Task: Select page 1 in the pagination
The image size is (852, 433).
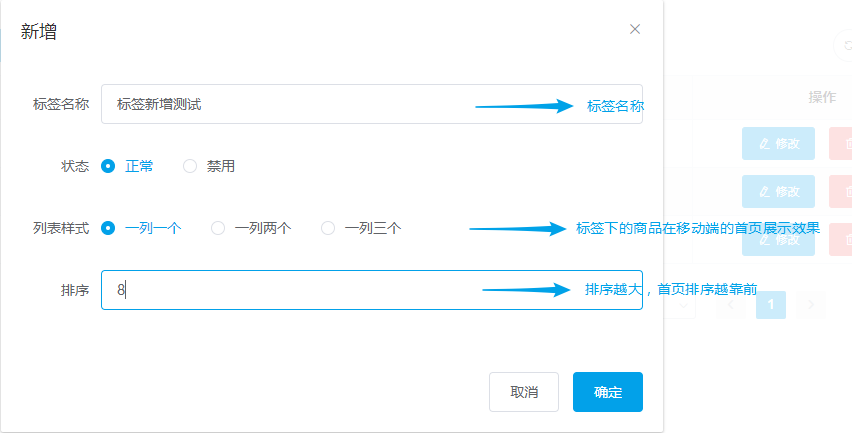Action: 771,304
